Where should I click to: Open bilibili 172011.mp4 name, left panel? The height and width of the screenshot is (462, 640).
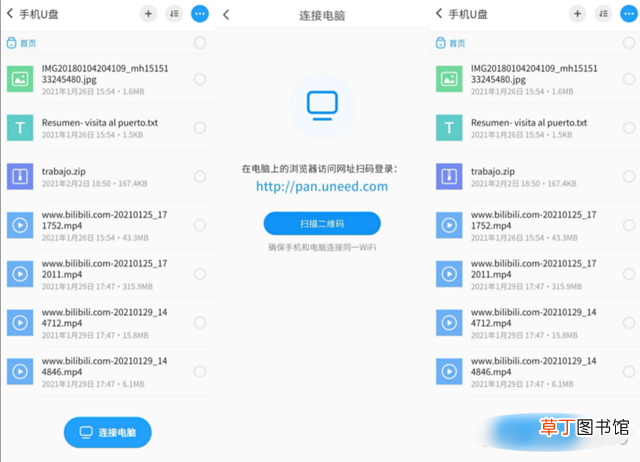[104, 269]
